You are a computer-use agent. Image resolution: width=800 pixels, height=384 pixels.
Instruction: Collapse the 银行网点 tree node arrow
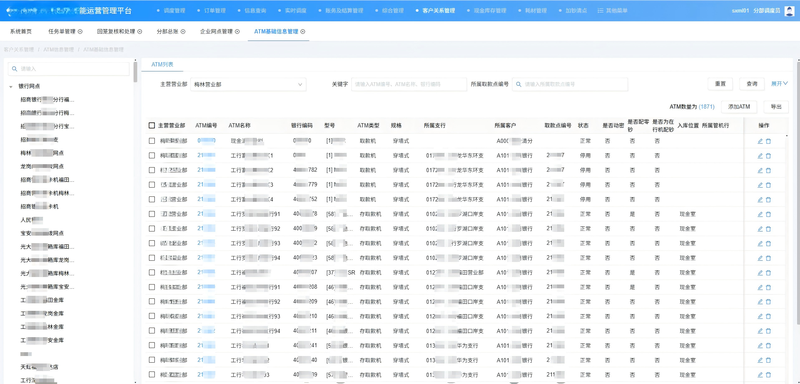click(x=11, y=87)
